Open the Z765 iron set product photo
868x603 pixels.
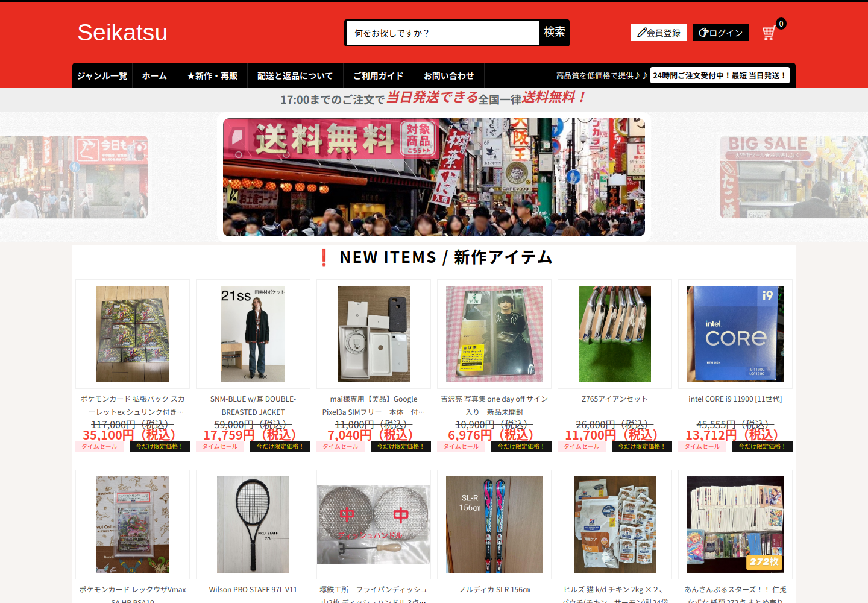pos(615,334)
